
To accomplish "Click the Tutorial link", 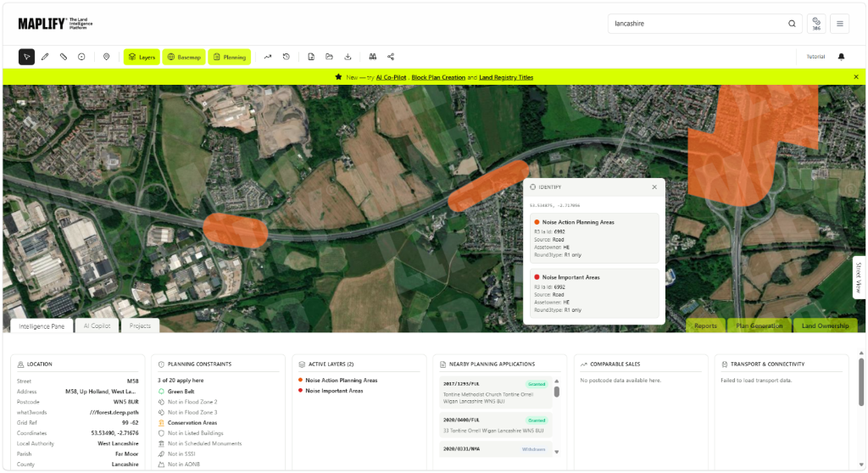I will 815,57.
